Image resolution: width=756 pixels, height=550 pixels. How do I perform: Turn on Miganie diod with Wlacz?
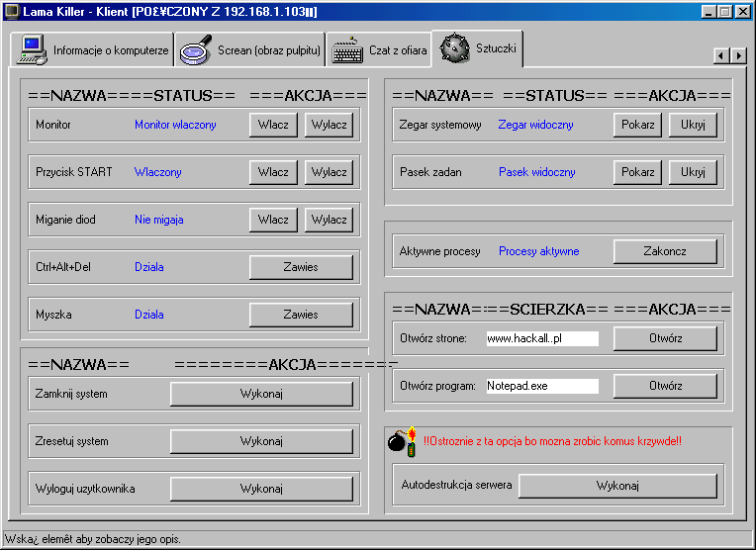click(273, 220)
